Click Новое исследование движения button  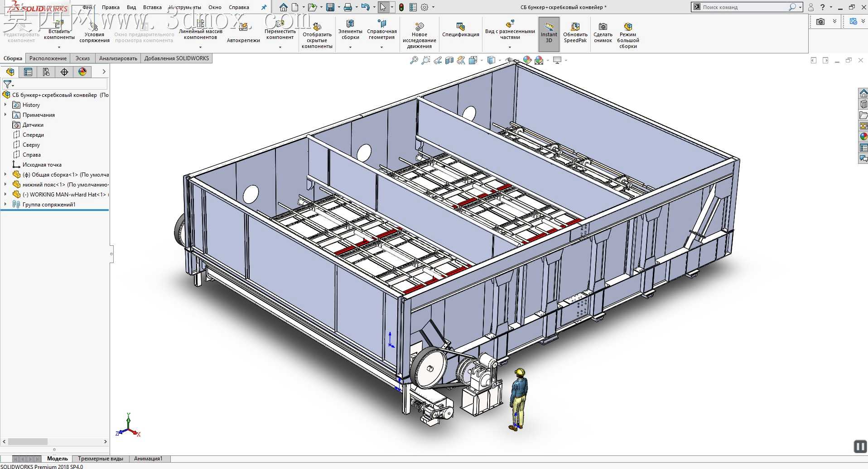[419, 35]
